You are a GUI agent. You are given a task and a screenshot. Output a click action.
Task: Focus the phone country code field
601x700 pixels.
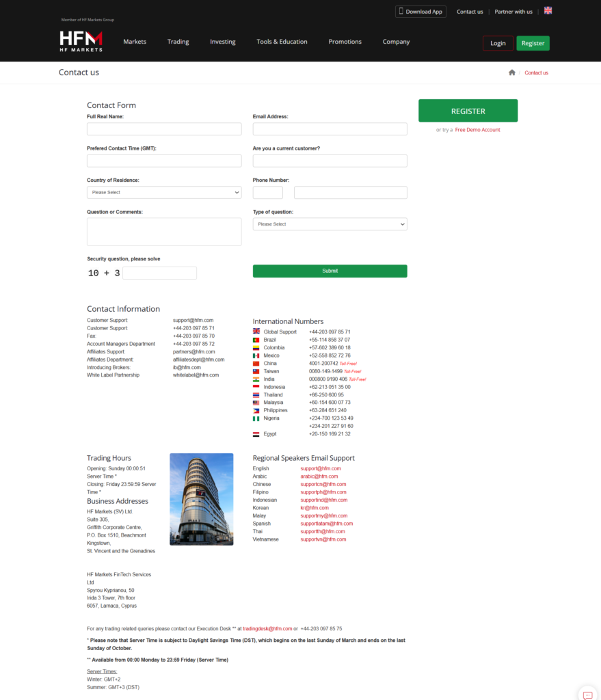[x=268, y=192]
